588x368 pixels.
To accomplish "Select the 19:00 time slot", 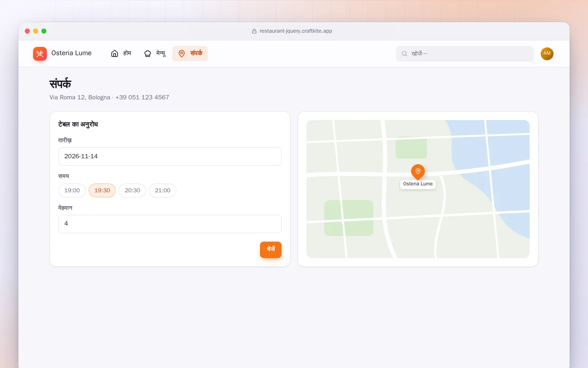I will pos(72,190).
